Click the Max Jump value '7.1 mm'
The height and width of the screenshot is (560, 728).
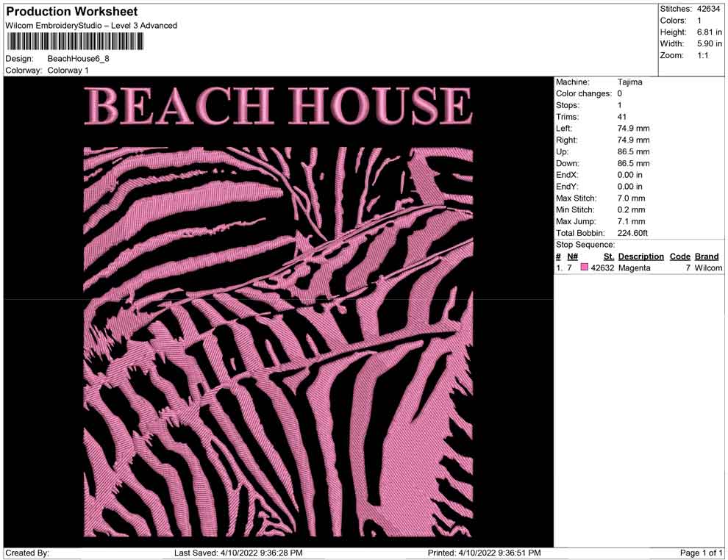click(x=631, y=221)
